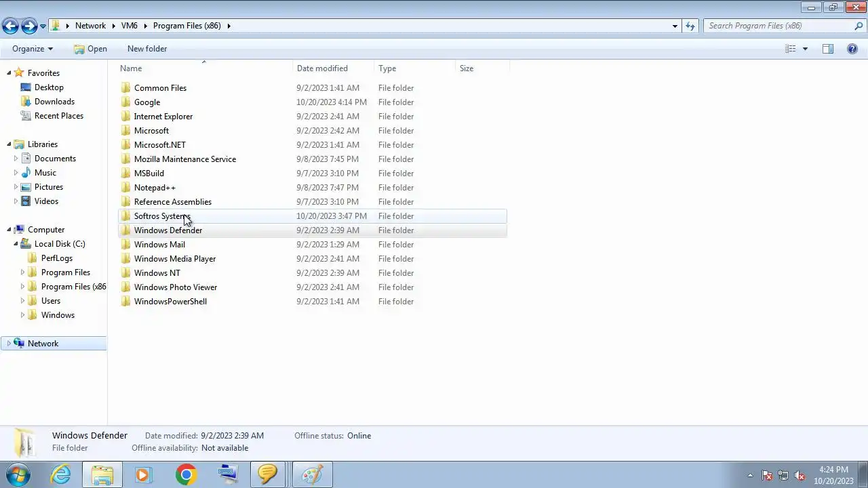
Task: Select the Microsoft folder icon
Action: (x=125, y=131)
